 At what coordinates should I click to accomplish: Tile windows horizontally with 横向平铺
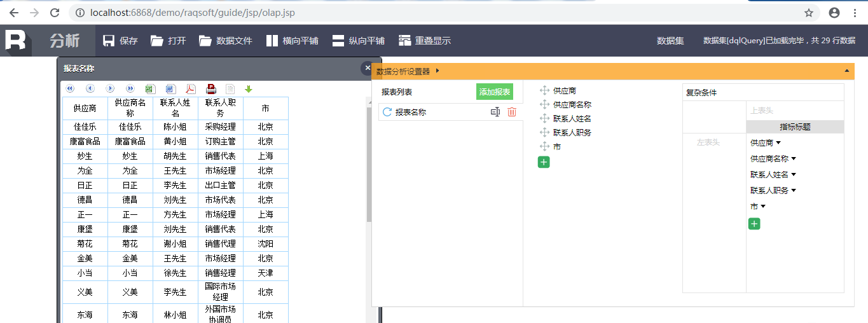[293, 41]
